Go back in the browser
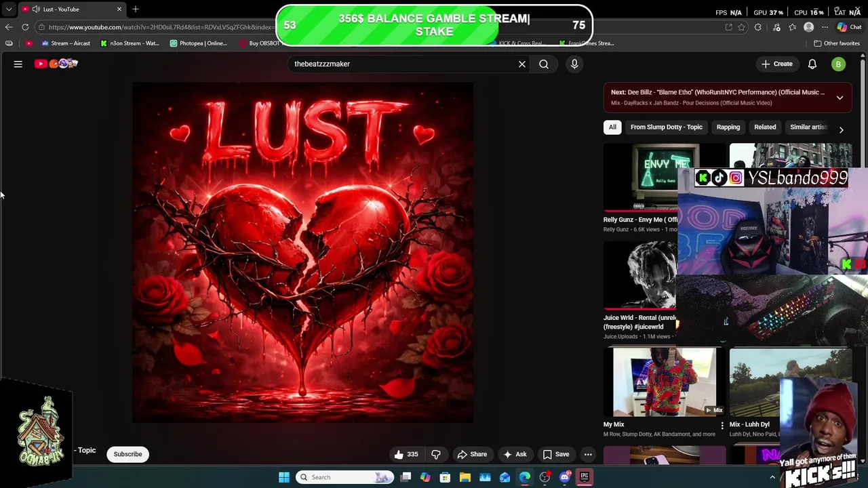The image size is (868, 488). pyautogui.click(x=8, y=27)
